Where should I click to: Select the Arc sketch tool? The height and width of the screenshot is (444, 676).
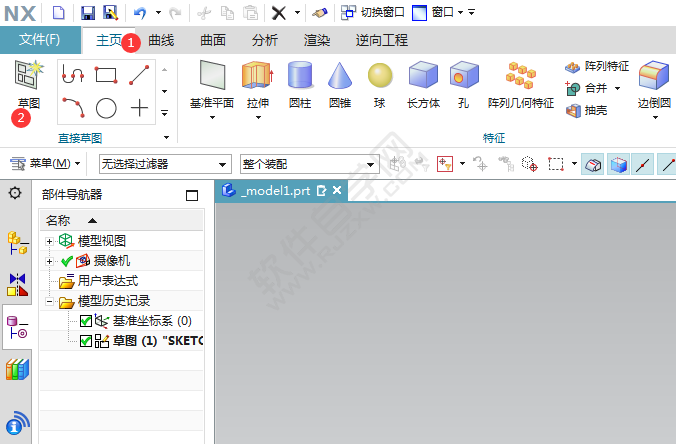[73, 108]
